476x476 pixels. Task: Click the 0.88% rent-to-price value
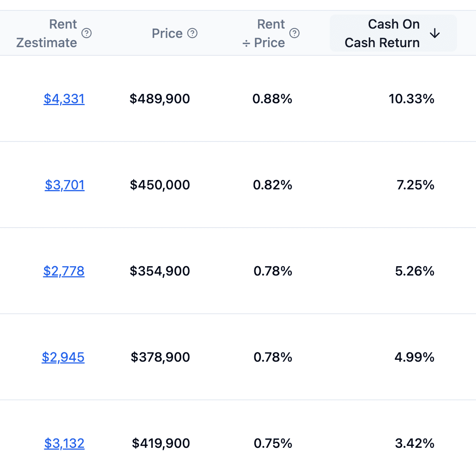coord(272,99)
